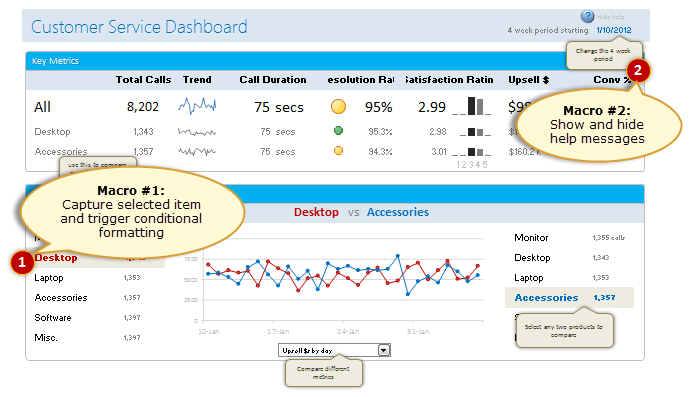The height and width of the screenshot is (397, 690).
Task: Click the satisfaction bar chart in Desktop row
Action: 475,132
